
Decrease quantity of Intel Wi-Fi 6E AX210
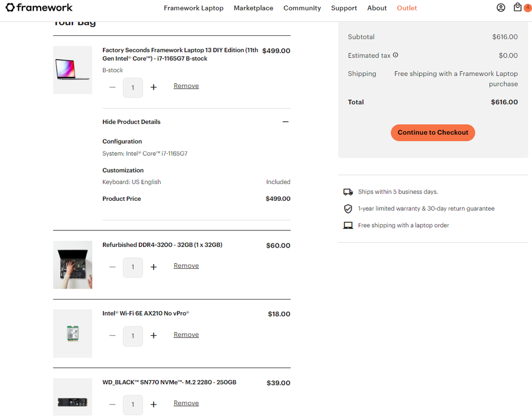[x=112, y=336]
